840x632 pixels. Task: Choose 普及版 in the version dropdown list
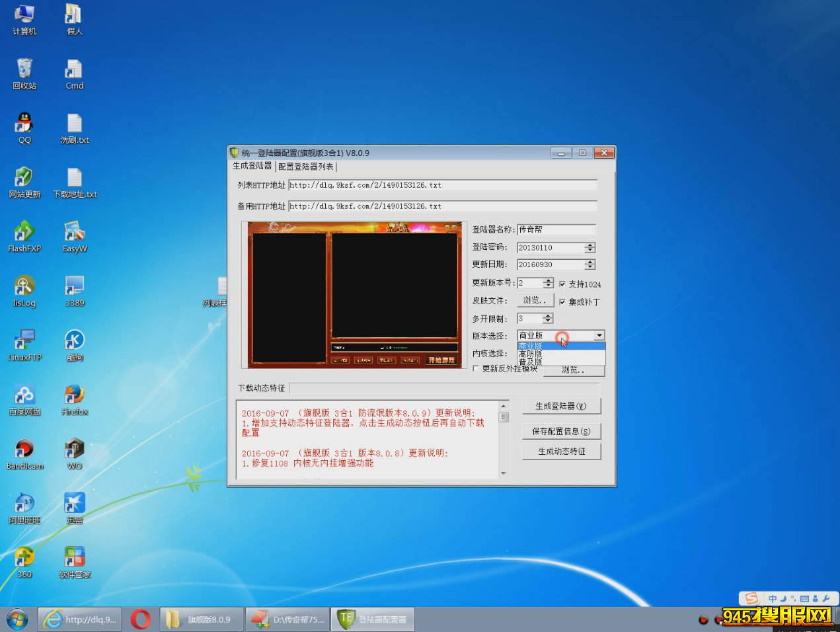tap(531, 362)
